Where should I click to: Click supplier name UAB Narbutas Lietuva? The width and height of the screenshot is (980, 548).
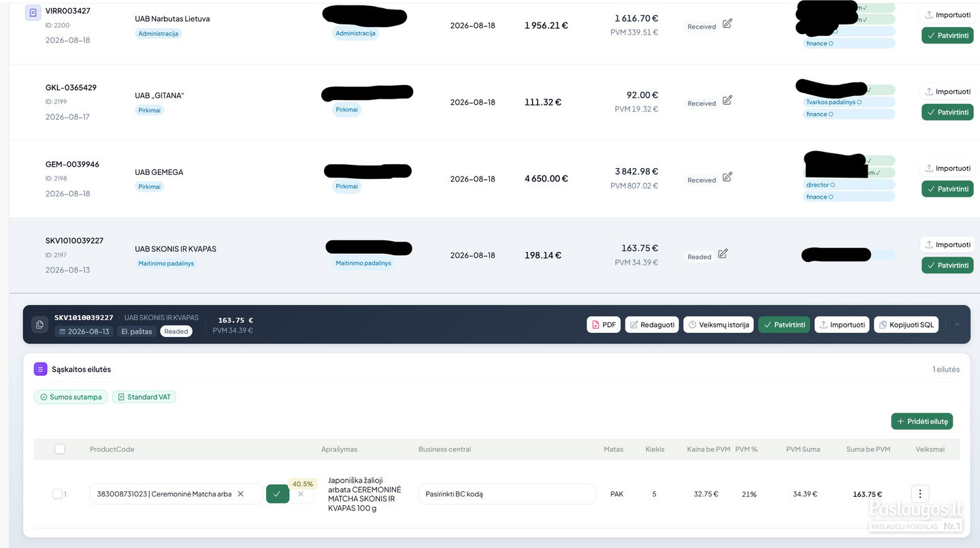click(172, 19)
